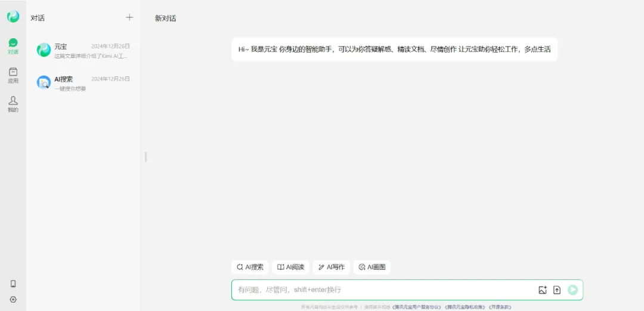Click the 元宝 conversation avatar
This screenshot has height=311, width=644.
[44, 50]
